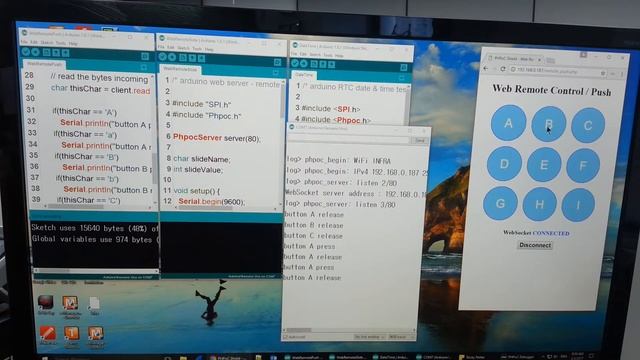Push the I button on web remote
640x360 pixels.
pyautogui.click(x=578, y=204)
